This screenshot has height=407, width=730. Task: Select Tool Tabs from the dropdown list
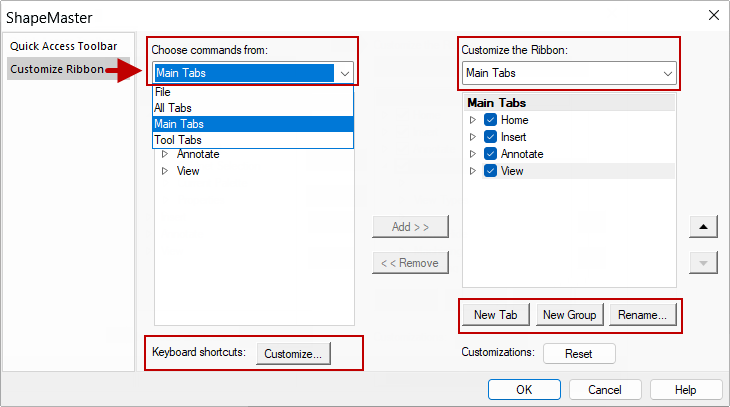pyautogui.click(x=253, y=140)
